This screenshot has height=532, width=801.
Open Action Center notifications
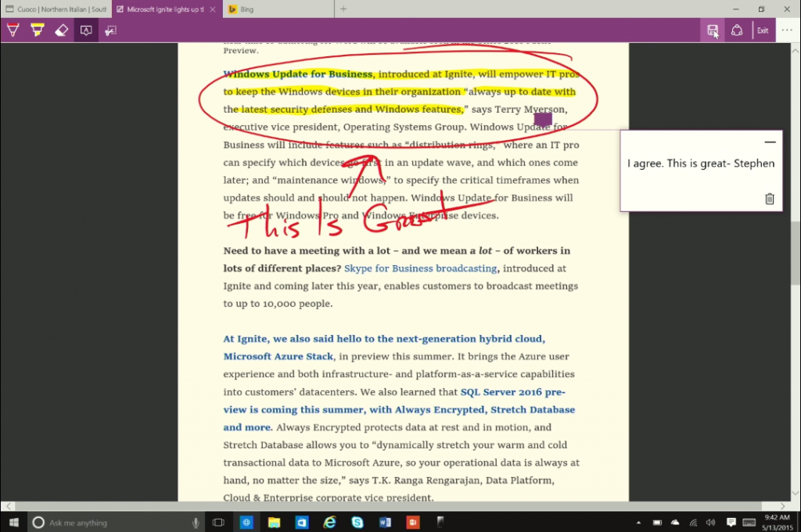coord(731,523)
